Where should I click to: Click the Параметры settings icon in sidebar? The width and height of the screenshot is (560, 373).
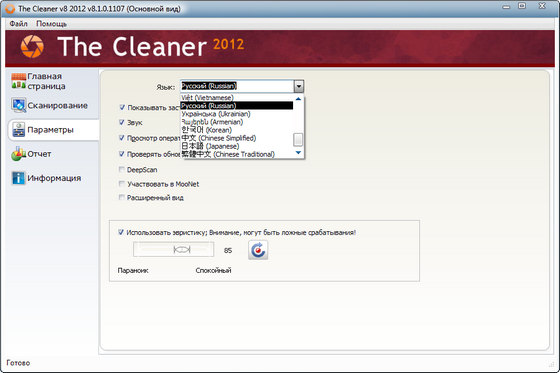18,130
